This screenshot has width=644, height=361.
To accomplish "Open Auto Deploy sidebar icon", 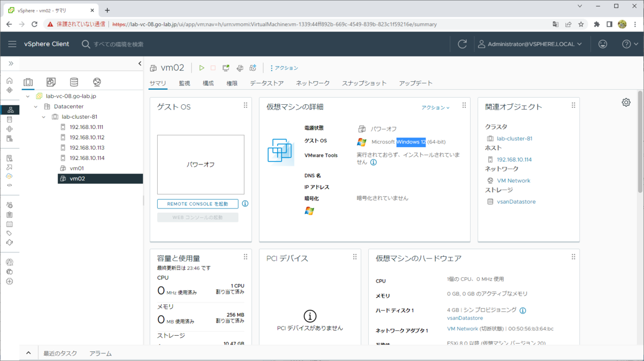I will click(x=10, y=167).
